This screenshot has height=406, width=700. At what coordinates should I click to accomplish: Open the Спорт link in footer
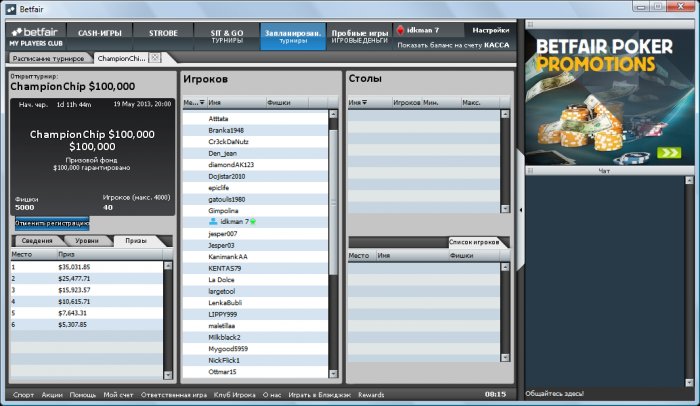point(23,394)
